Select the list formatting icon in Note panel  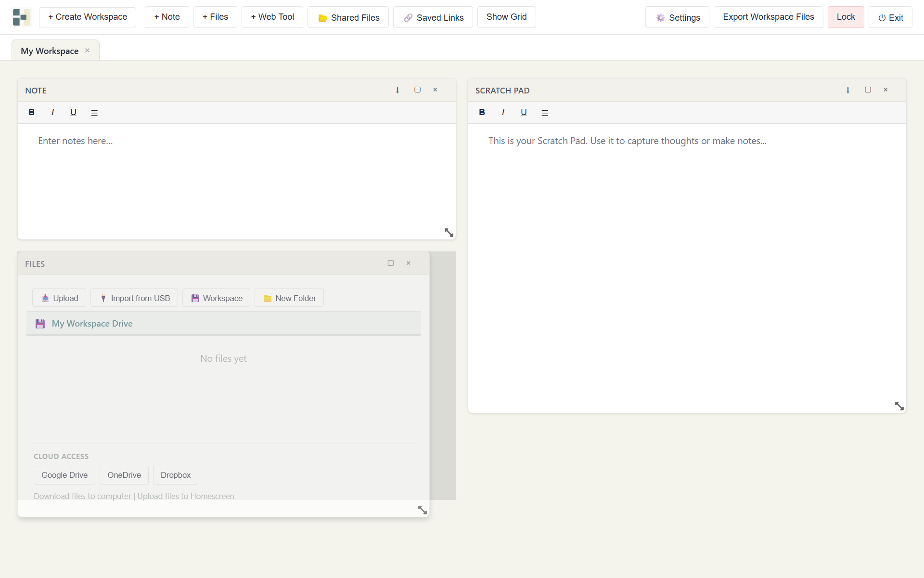point(94,112)
